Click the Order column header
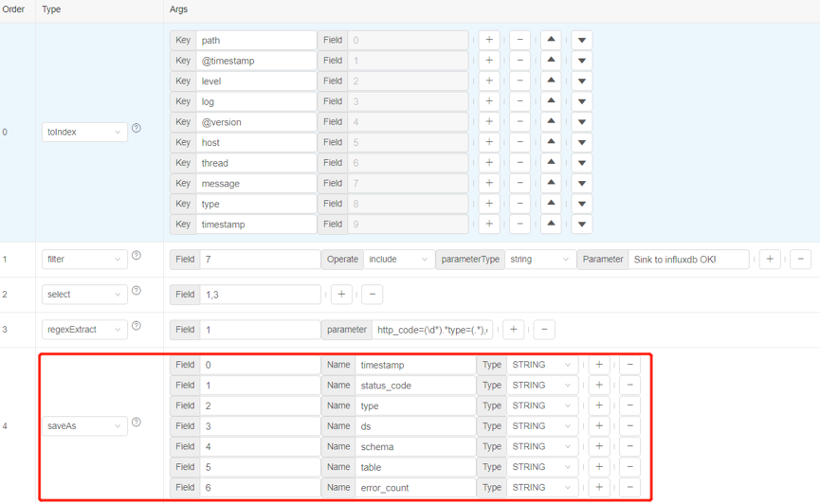 [x=13, y=9]
